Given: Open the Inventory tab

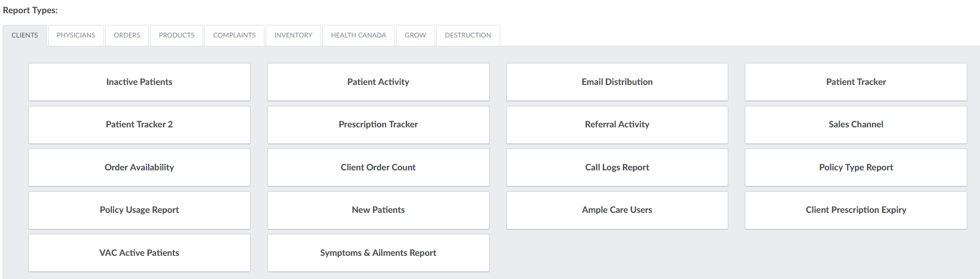Looking at the screenshot, I should [x=293, y=35].
